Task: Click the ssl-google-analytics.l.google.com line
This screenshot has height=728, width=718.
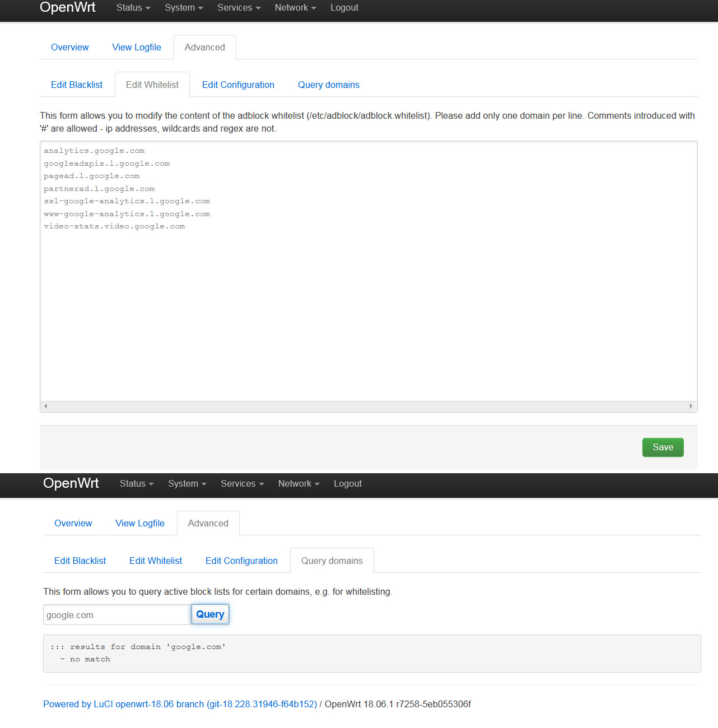Action: (127, 201)
